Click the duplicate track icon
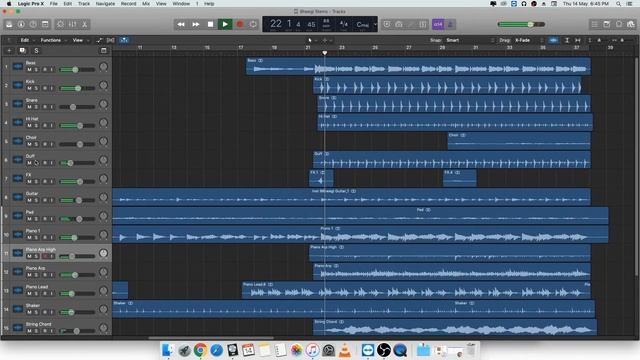 [22, 51]
